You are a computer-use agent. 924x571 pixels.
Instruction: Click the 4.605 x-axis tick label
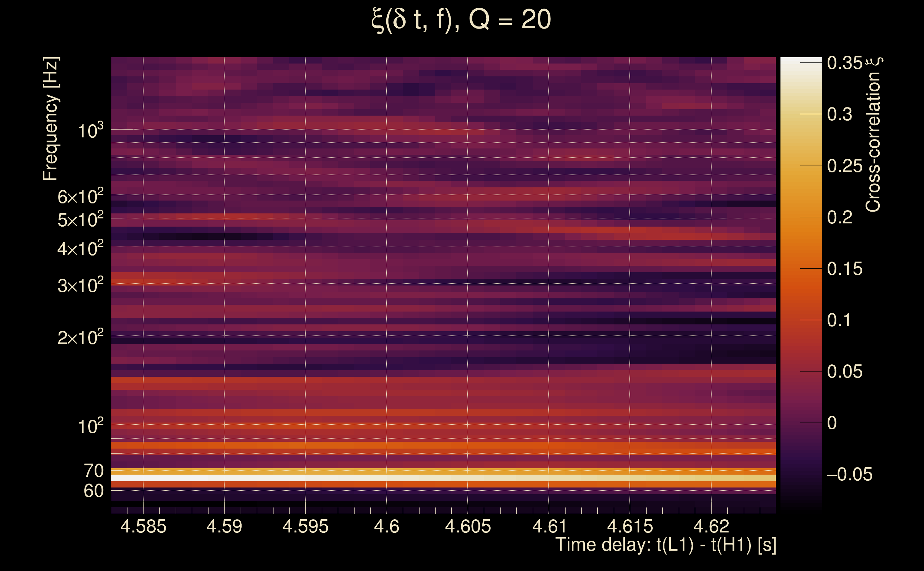coord(468,526)
